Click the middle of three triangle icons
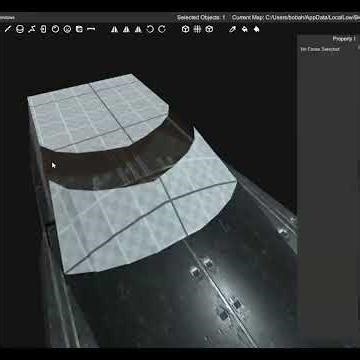Viewport: 360px width, 360px height. pyautogui.click(x=126, y=29)
